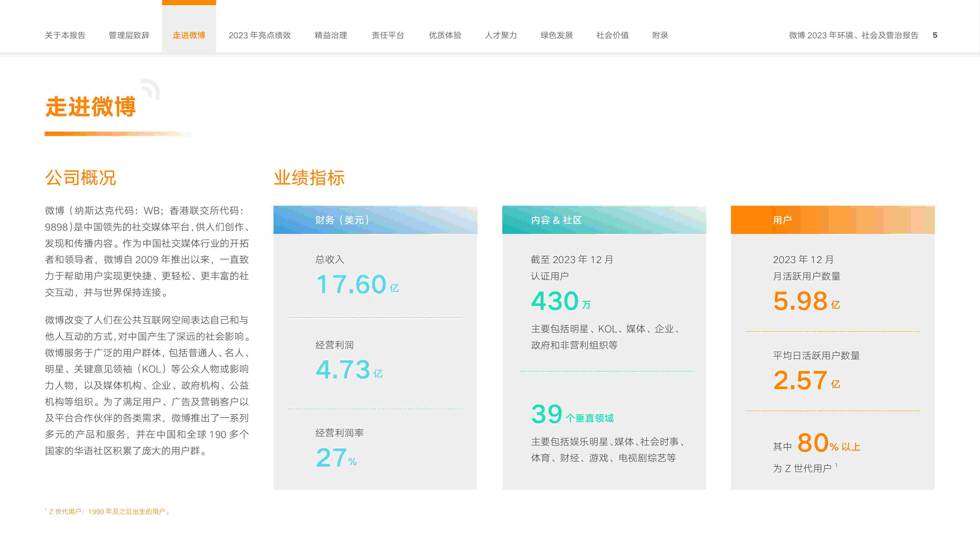Open the 关于本报告 navigation tab
The height and width of the screenshot is (551, 980).
tap(65, 35)
